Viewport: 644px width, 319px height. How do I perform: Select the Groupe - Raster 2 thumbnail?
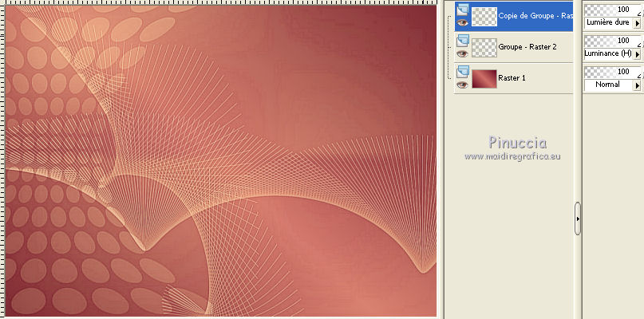coord(484,48)
